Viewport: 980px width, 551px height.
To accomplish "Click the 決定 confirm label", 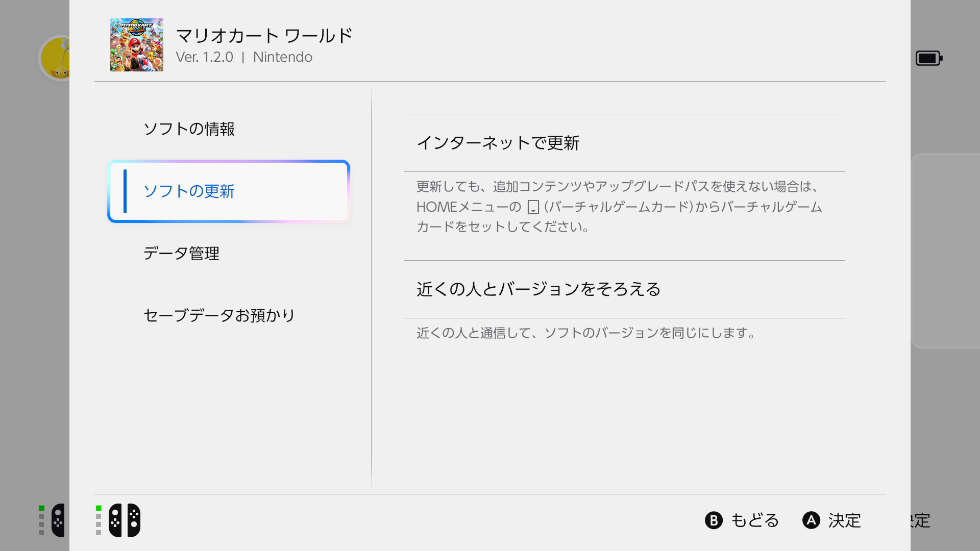I will pos(844,520).
